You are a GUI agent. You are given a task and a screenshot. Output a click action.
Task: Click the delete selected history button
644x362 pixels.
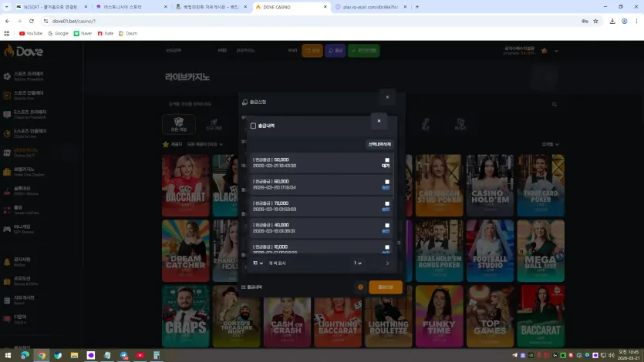[379, 144]
